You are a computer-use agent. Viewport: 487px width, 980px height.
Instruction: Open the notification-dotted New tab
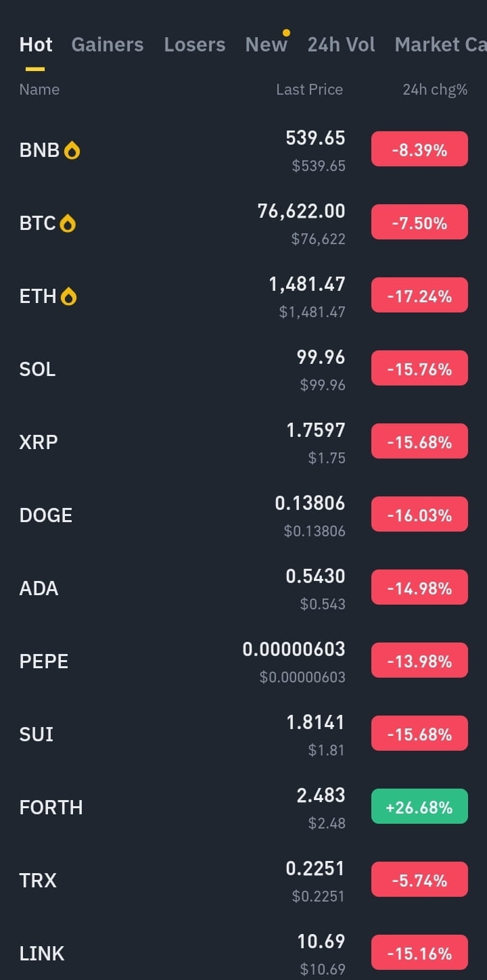(x=266, y=45)
